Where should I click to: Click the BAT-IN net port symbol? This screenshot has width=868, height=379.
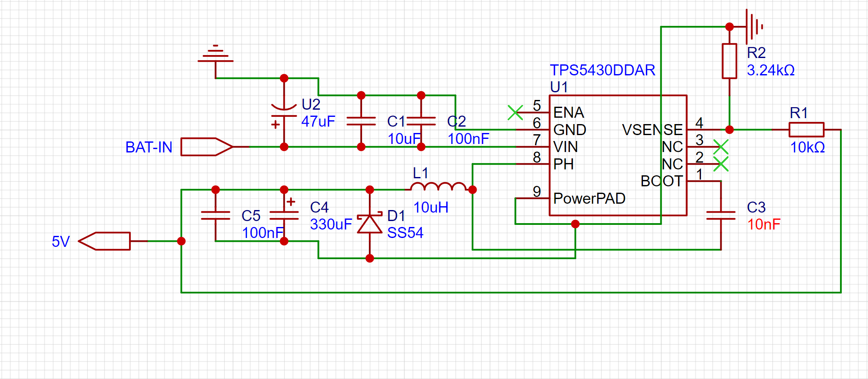pos(207,147)
